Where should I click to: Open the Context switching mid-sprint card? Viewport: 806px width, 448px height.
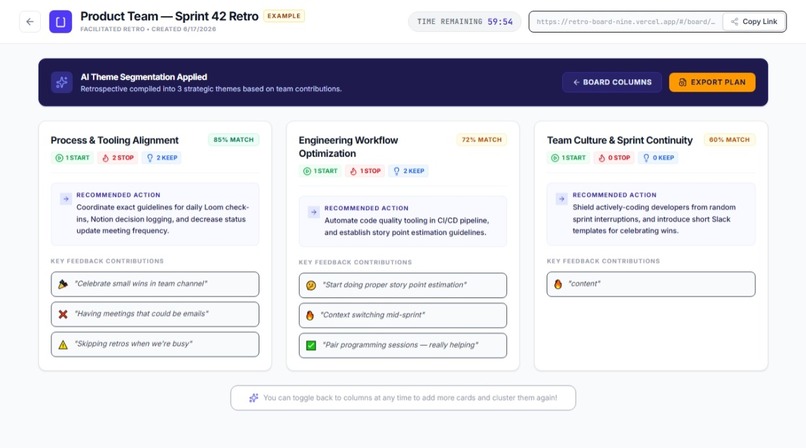pyautogui.click(x=402, y=315)
